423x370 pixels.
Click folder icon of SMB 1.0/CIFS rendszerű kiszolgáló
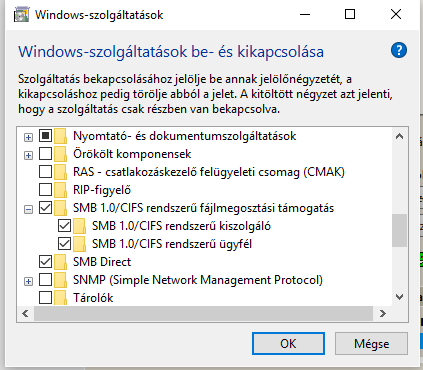[x=80, y=226]
